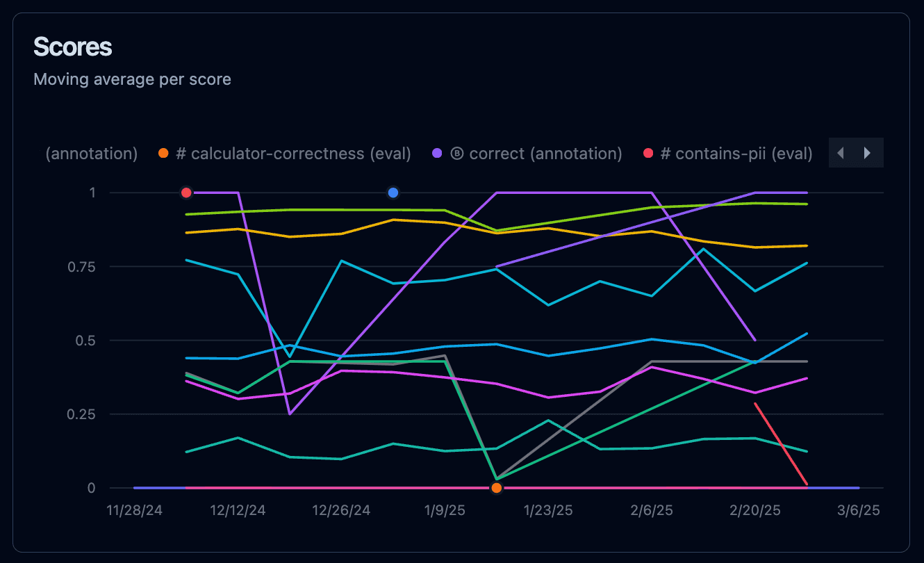Click the blue highlighted data point near 1/2
The image size is (924, 563).
pyautogui.click(x=393, y=193)
